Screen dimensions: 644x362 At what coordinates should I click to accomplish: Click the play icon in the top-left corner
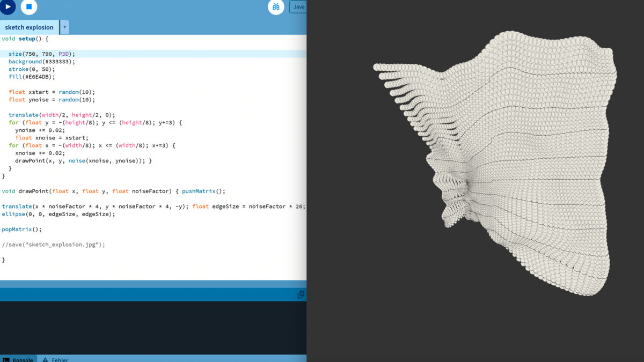click(x=8, y=7)
